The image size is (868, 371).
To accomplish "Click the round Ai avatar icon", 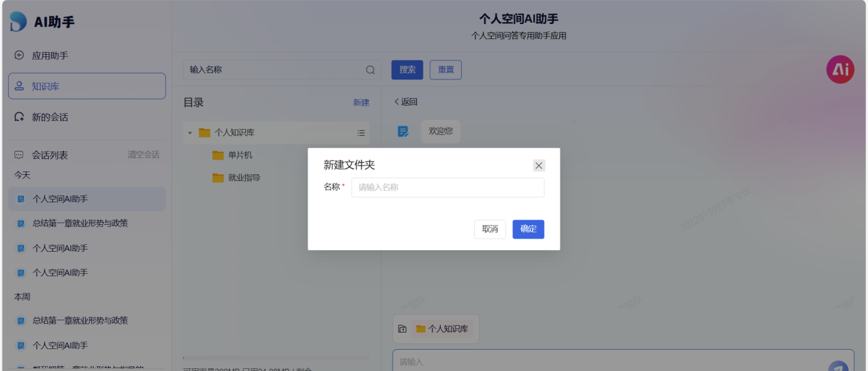I will 840,69.
